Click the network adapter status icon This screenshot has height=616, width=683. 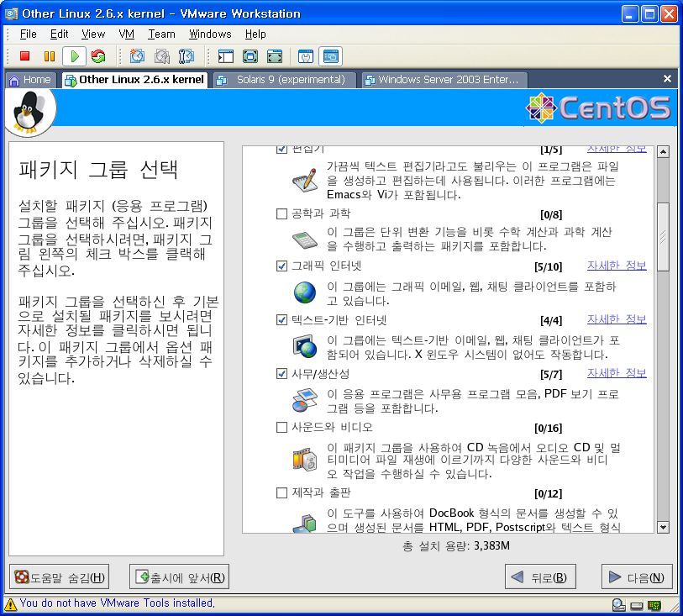click(x=653, y=604)
